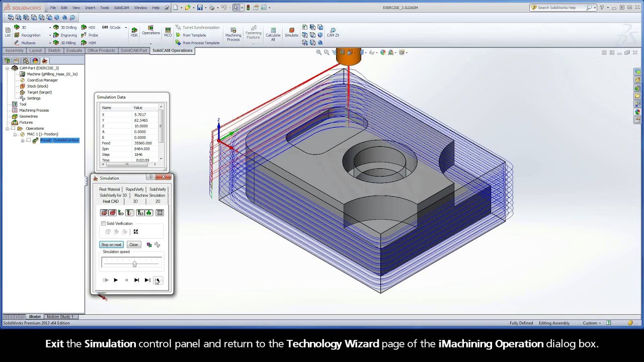This screenshot has width=644, height=362.
Task: Select the Recognition tool
Action: point(27,35)
